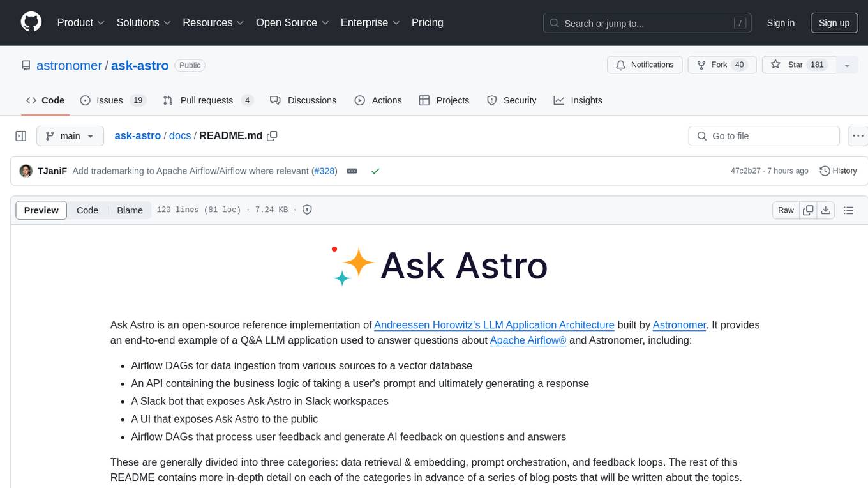868x488 pixels.
Task: Open pull request #328 link
Action: [325, 171]
